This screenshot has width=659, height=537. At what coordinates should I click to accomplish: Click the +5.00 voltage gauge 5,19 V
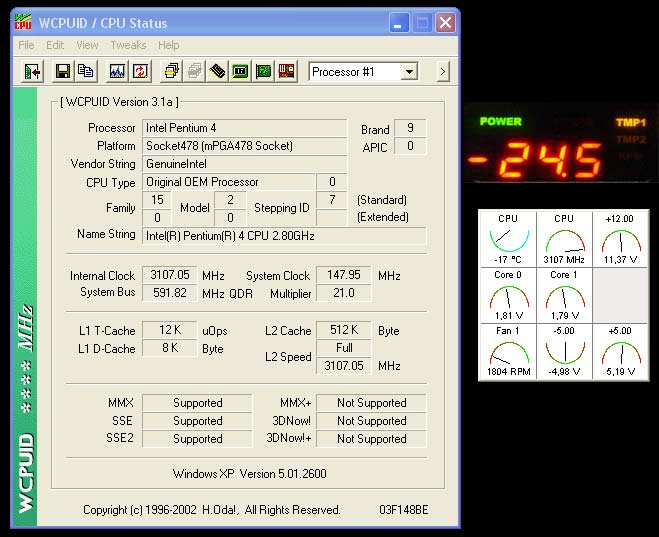click(620, 351)
